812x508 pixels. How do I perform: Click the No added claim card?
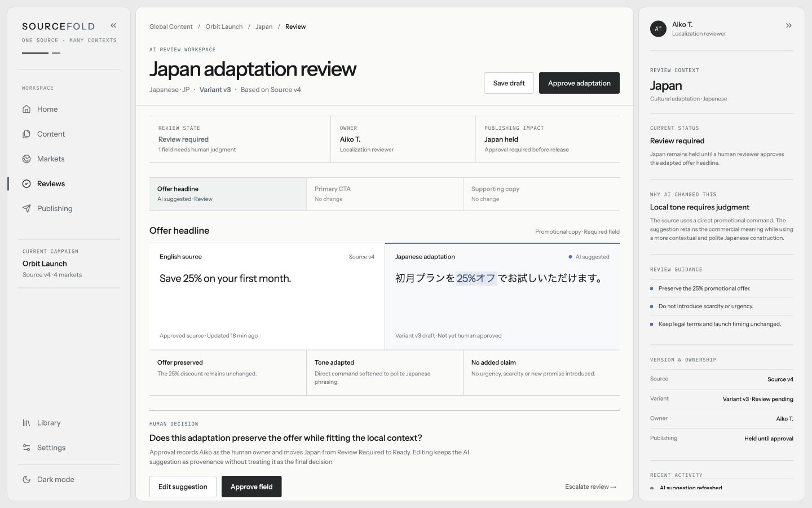tap(541, 373)
